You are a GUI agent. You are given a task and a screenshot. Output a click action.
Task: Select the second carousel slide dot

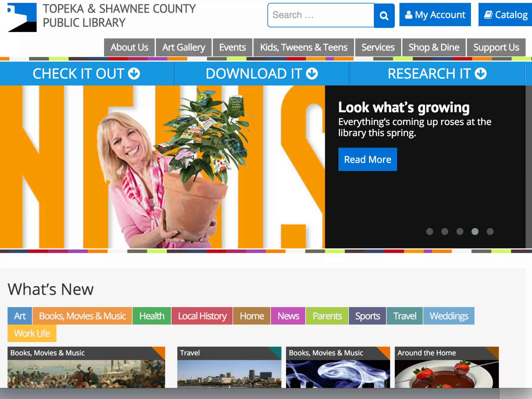[445, 231]
